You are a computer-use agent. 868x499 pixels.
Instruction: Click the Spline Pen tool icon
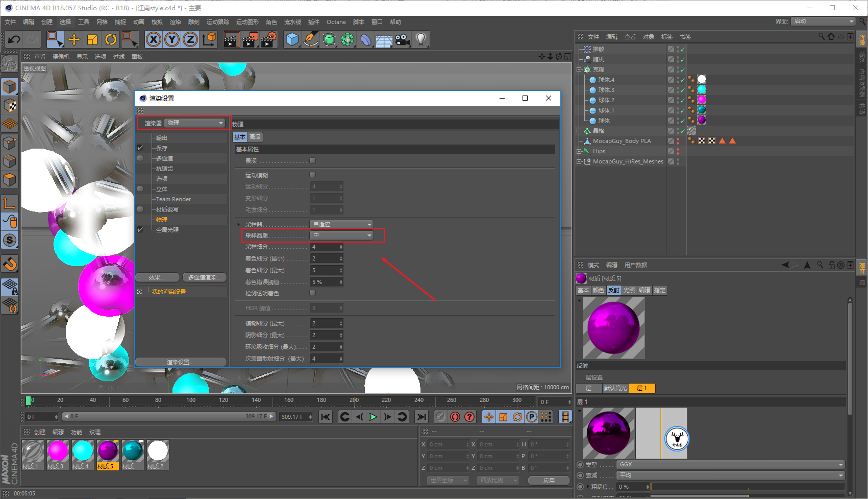311,39
